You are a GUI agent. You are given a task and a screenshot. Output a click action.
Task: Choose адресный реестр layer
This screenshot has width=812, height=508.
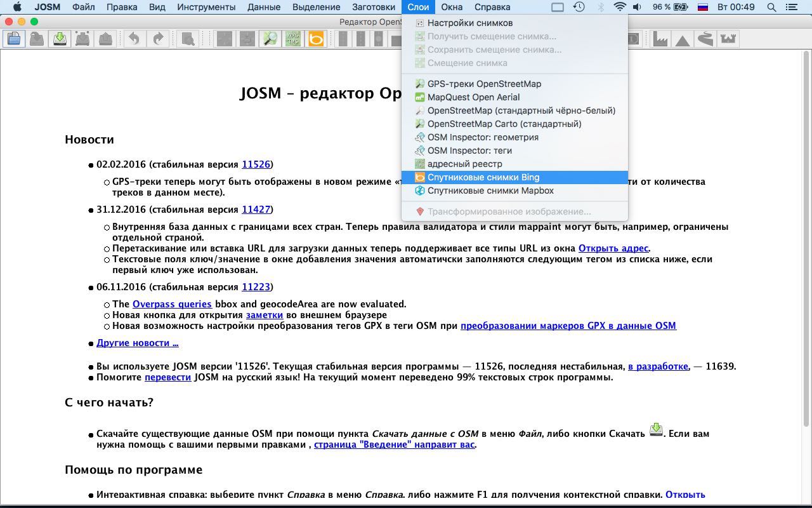pyautogui.click(x=514, y=164)
